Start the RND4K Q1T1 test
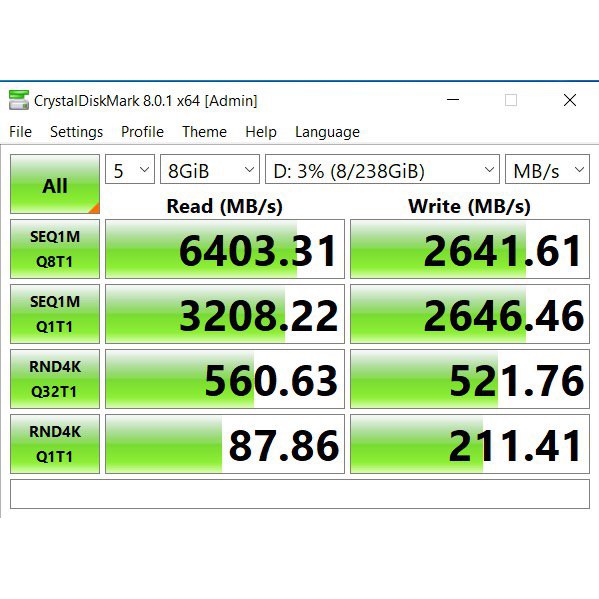This screenshot has height=599, width=599. point(55,444)
